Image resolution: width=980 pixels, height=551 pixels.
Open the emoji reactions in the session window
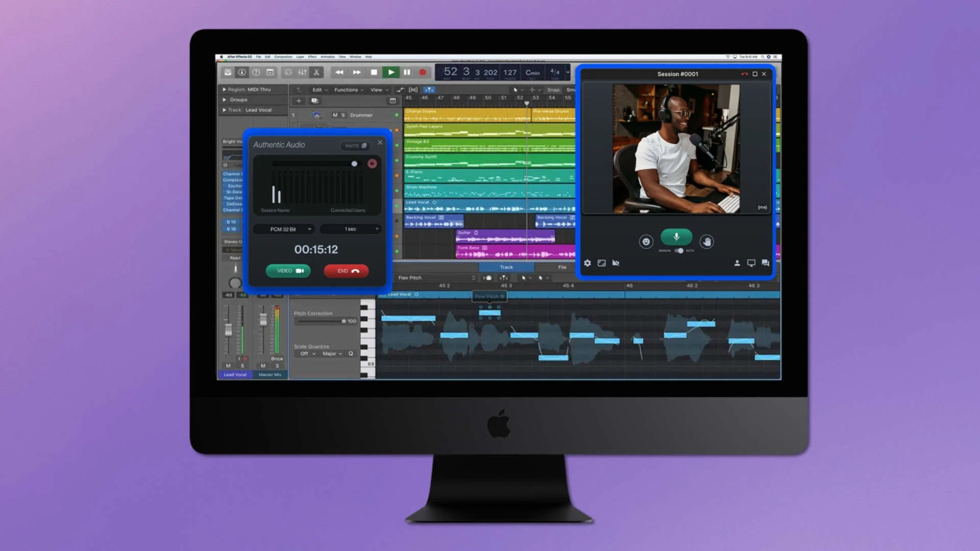[646, 241]
